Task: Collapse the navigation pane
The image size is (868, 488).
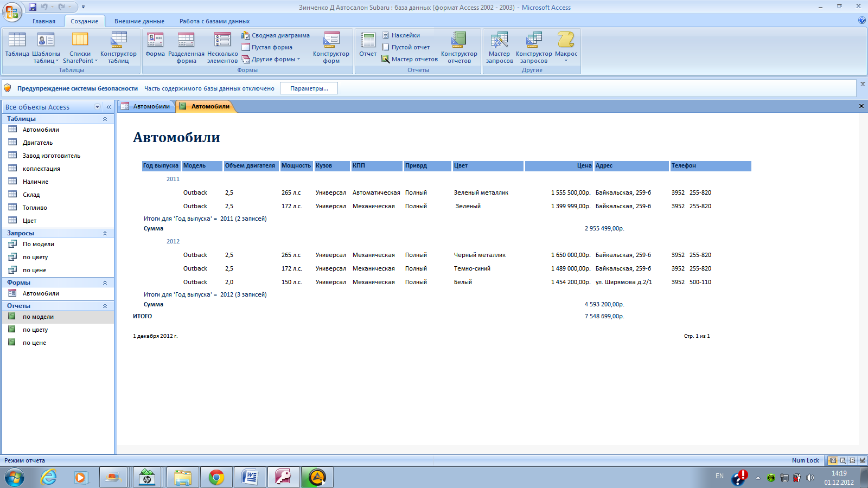Action: [x=108, y=107]
